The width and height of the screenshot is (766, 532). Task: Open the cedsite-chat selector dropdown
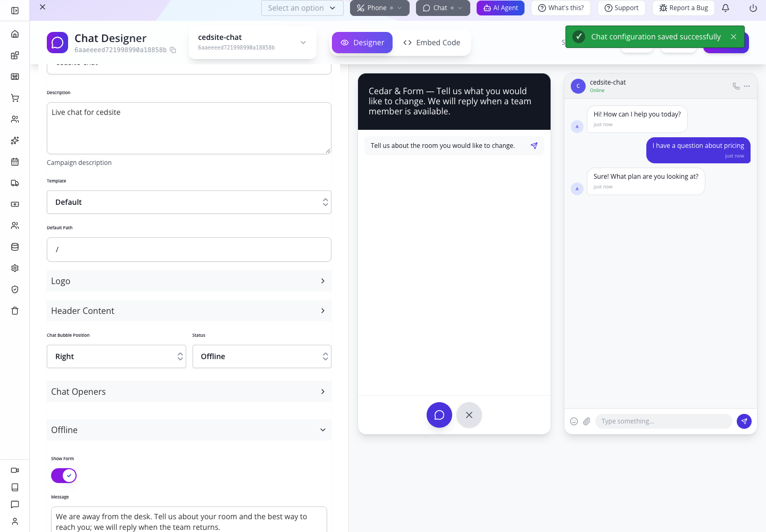tap(253, 43)
